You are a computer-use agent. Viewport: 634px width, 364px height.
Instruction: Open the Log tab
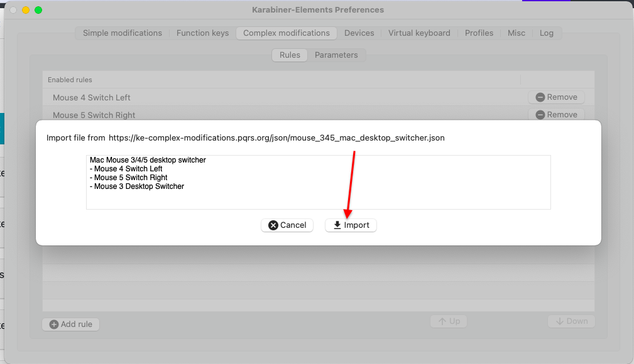coord(546,33)
